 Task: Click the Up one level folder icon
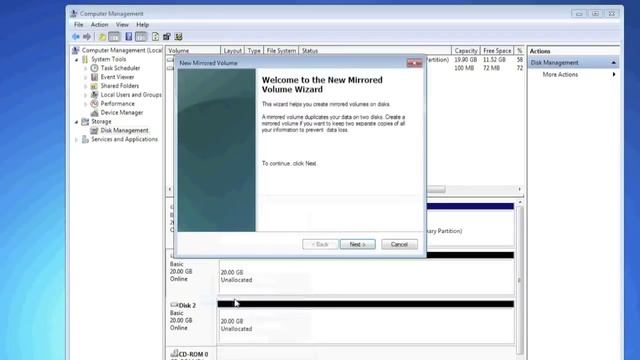[102, 37]
